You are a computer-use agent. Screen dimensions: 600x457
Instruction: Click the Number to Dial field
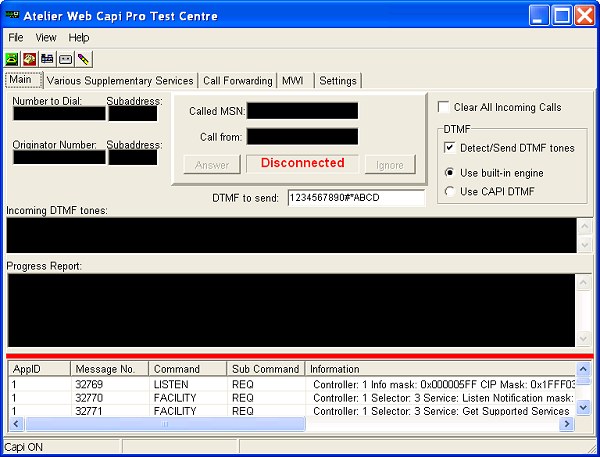59,114
